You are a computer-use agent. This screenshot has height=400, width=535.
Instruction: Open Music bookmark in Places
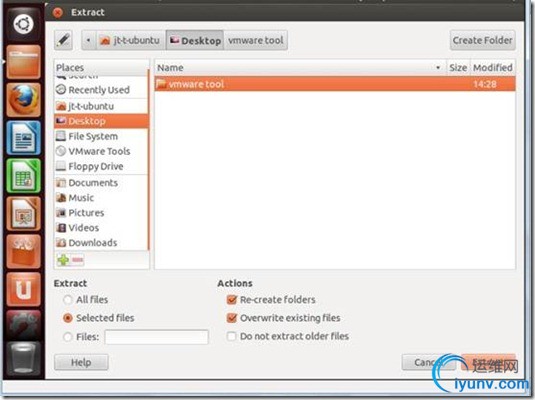(101, 198)
